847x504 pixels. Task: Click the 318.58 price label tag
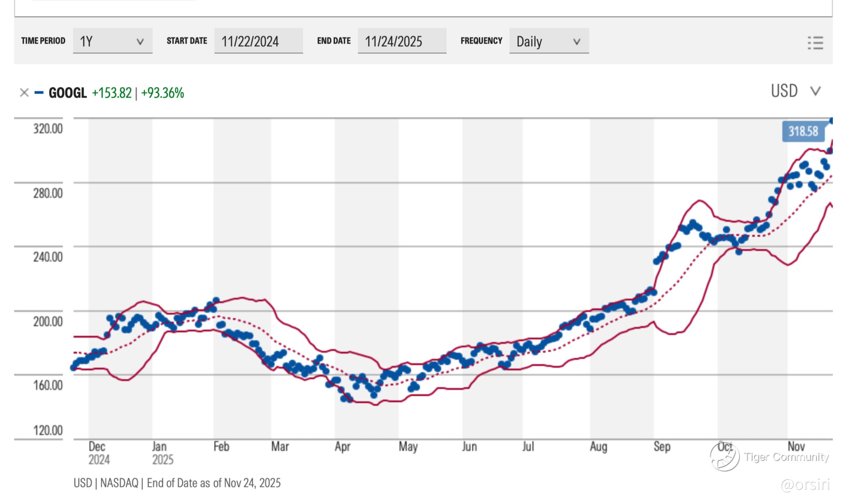[803, 131]
